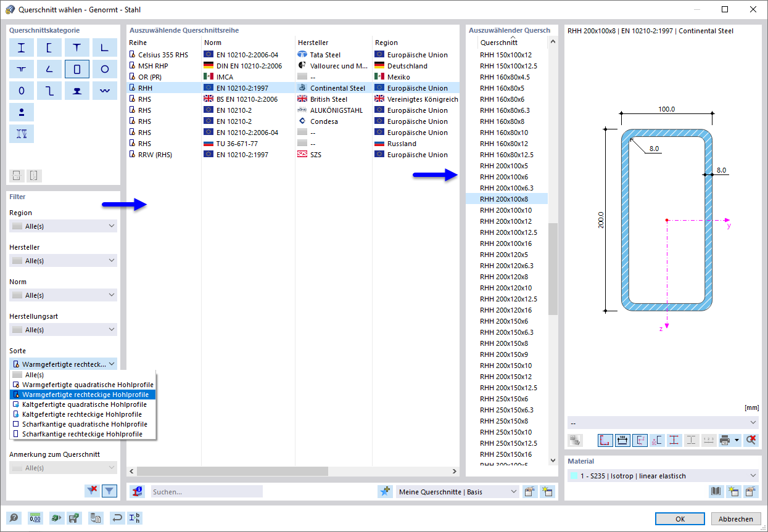
Task: Select the I-section category icon
Action: 22,48
